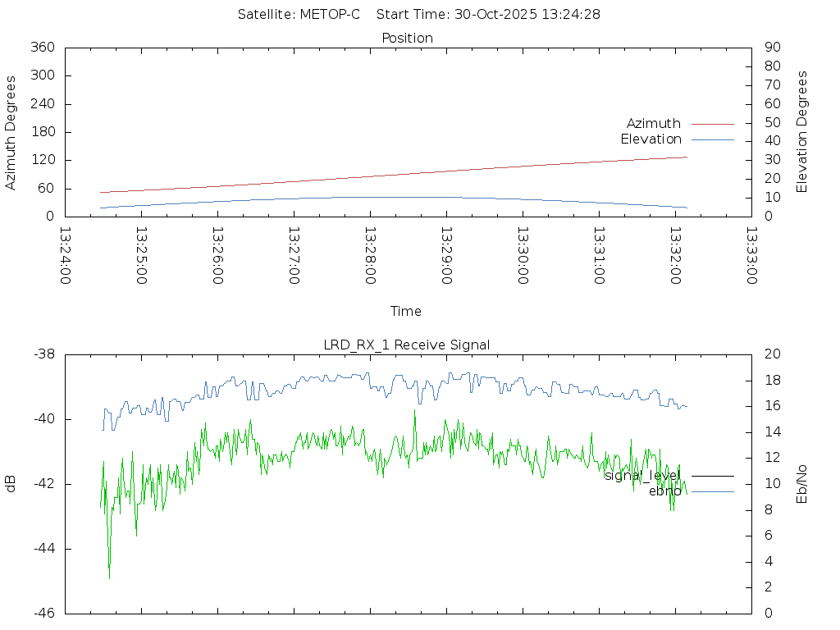This screenshot has height=630, width=840.
Task: Select the red Azimuth legend line sample
Action: 712,124
